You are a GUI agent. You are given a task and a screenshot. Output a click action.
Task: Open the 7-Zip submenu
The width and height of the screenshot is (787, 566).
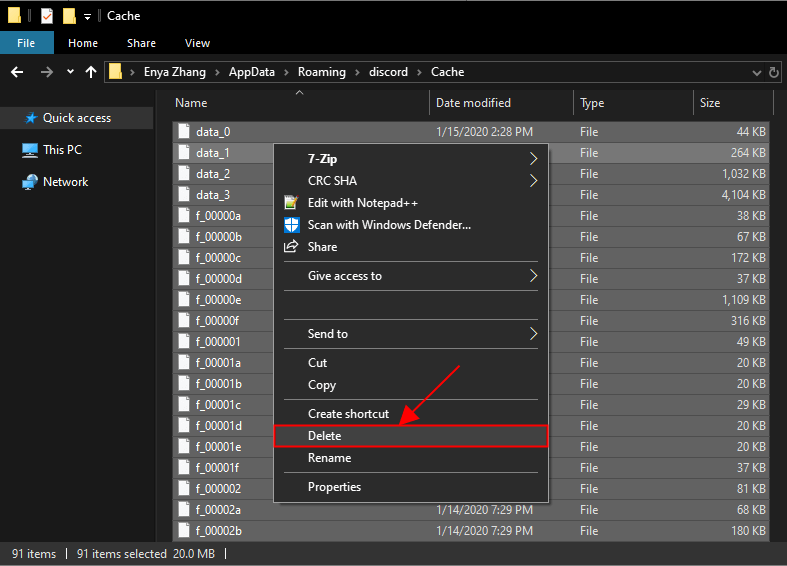(x=411, y=159)
